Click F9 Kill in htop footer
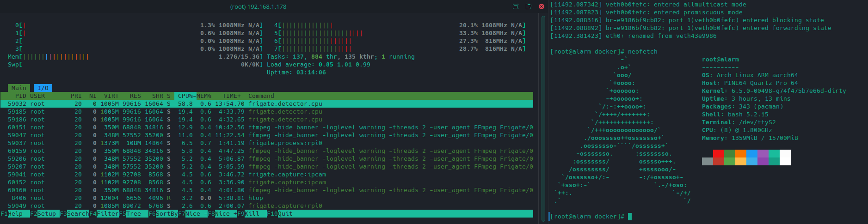The image size is (868, 224). 252,213
